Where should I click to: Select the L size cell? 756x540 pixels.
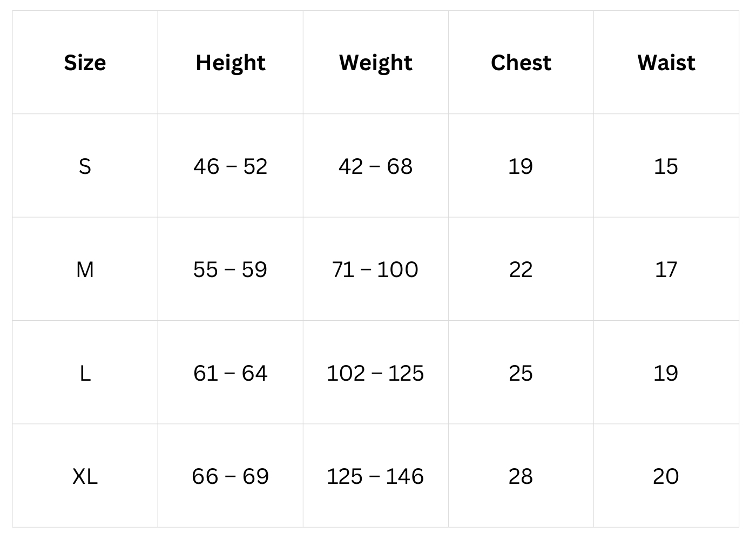85,373
